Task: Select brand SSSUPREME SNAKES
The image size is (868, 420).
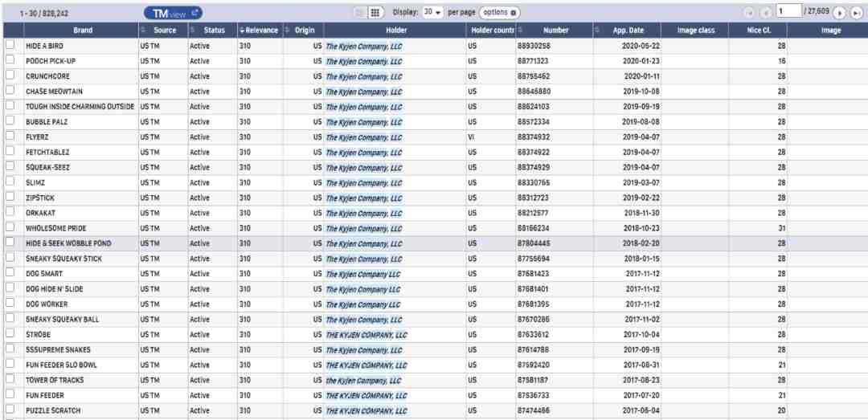Action: point(58,350)
